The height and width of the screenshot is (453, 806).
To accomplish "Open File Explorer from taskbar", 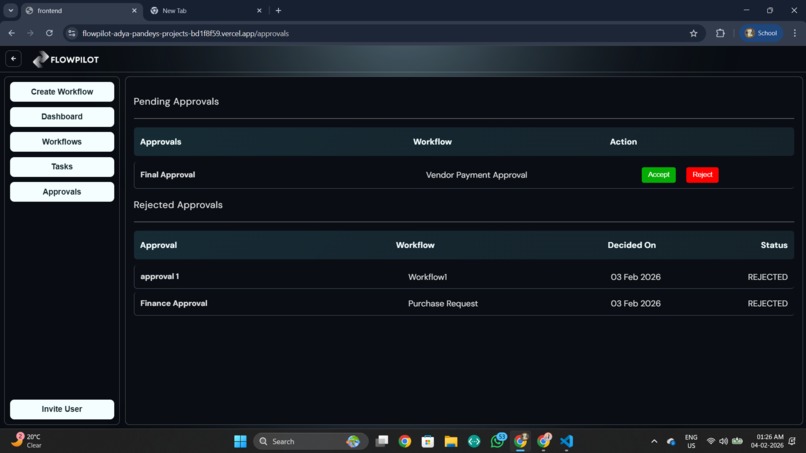I will point(451,441).
